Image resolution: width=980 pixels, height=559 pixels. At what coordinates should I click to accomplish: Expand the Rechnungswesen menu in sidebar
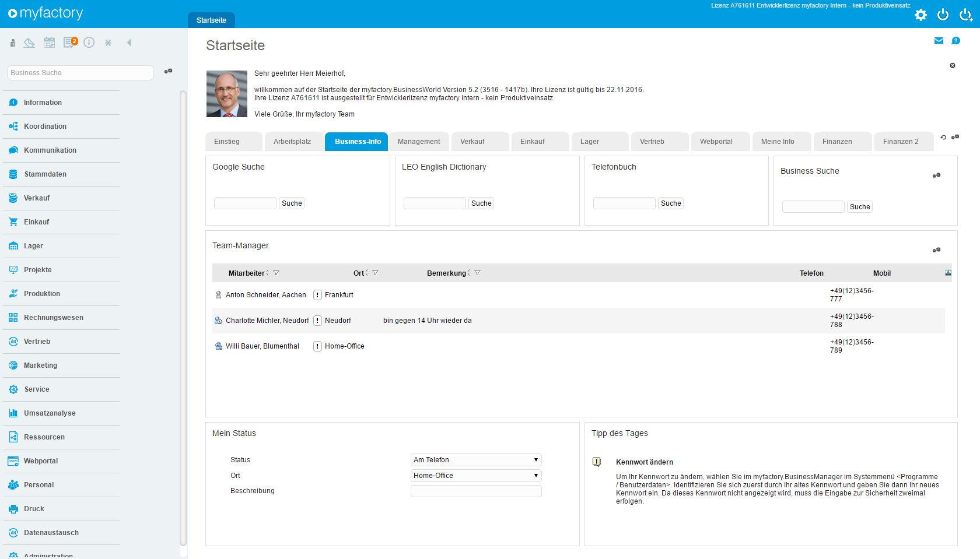coord(54,318)
